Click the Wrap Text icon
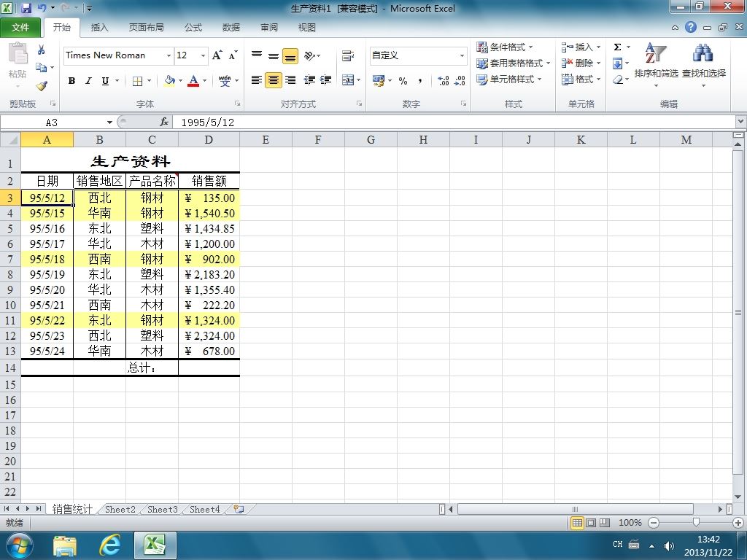Image resolution: width=747 pixels, height=560 pixels. pyautogui.click(x=348, y=55)
